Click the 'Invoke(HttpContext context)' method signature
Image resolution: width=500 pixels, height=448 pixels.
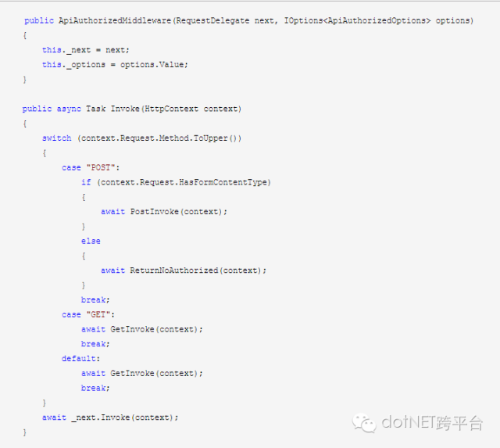pos(176,109)
